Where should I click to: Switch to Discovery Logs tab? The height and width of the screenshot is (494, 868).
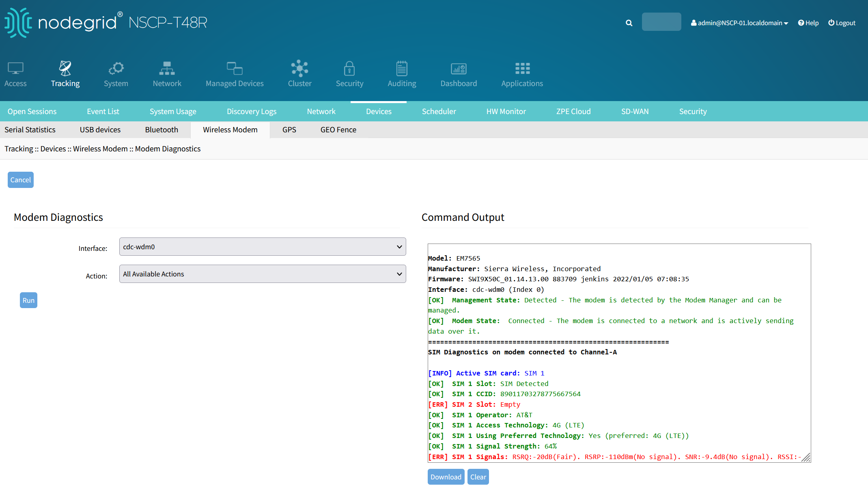click(252, 111)
